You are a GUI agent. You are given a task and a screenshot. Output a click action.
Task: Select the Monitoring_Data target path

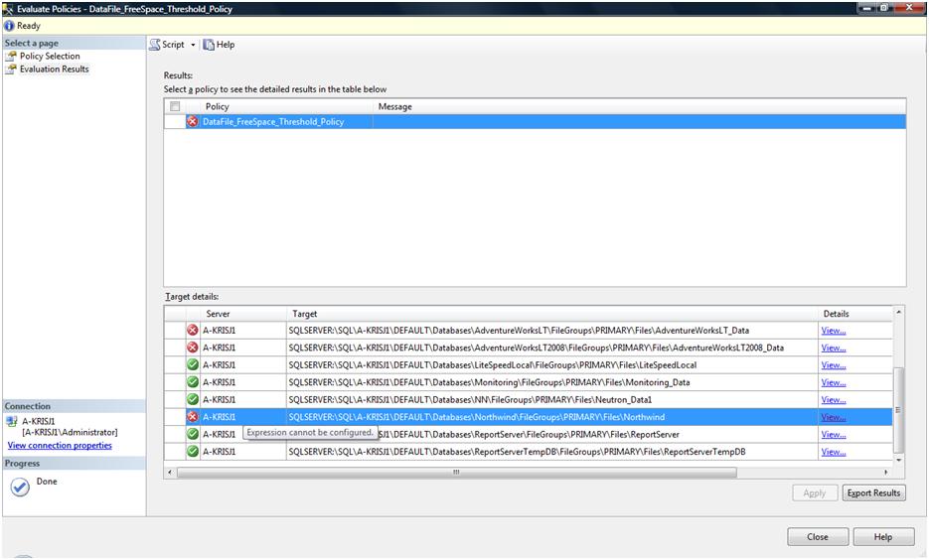tap(490, 382)
